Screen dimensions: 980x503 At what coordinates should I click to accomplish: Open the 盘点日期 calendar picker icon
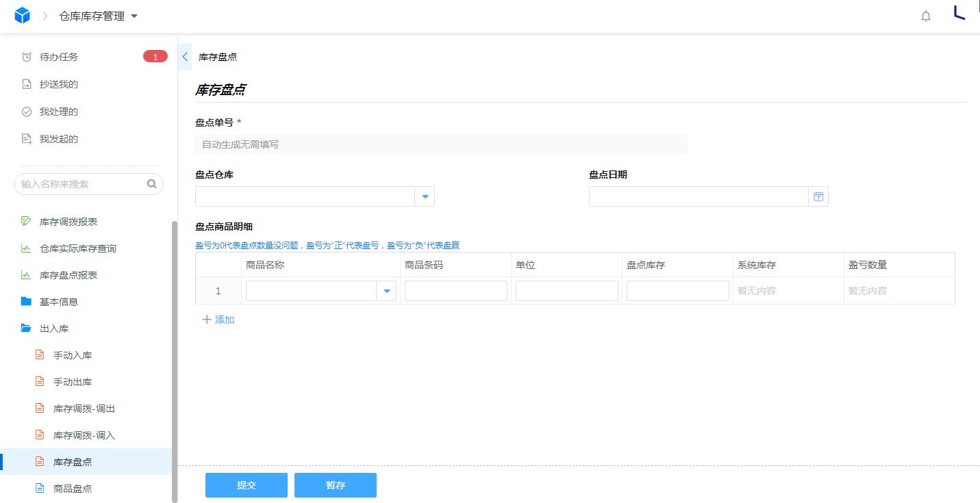click(x=818, y=196)
